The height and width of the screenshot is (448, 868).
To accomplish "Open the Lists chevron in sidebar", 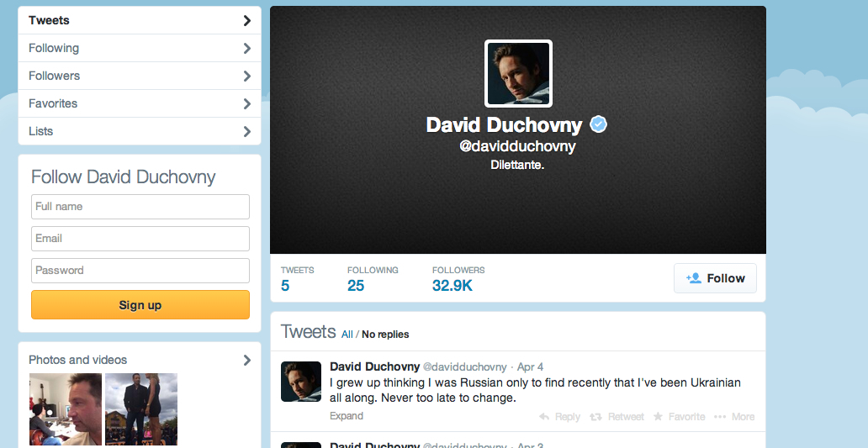I will point(247,131).
